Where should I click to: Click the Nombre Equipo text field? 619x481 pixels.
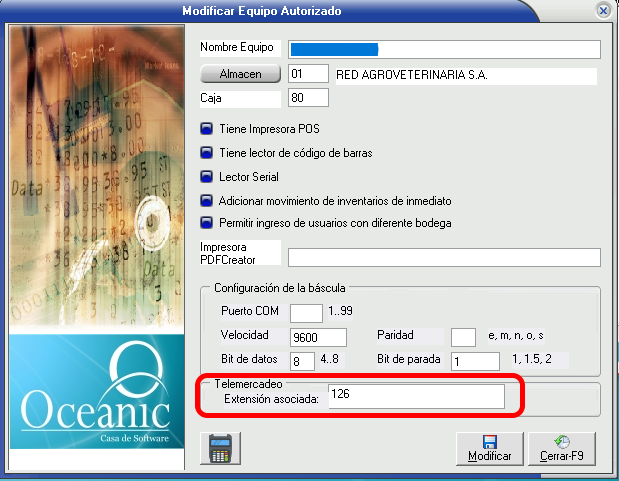(444, 49)
